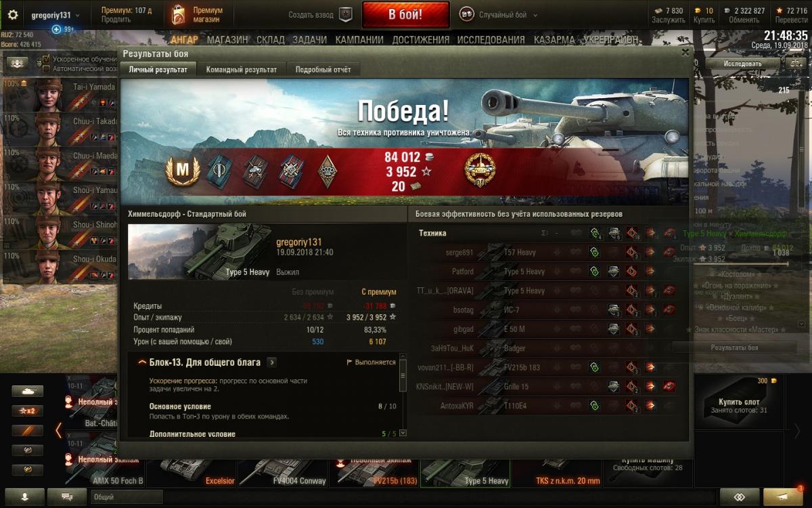Screen dimensions: 812x508
Task: Toggle accelerated crew training checkbox
Action: [x=47, y=60]
